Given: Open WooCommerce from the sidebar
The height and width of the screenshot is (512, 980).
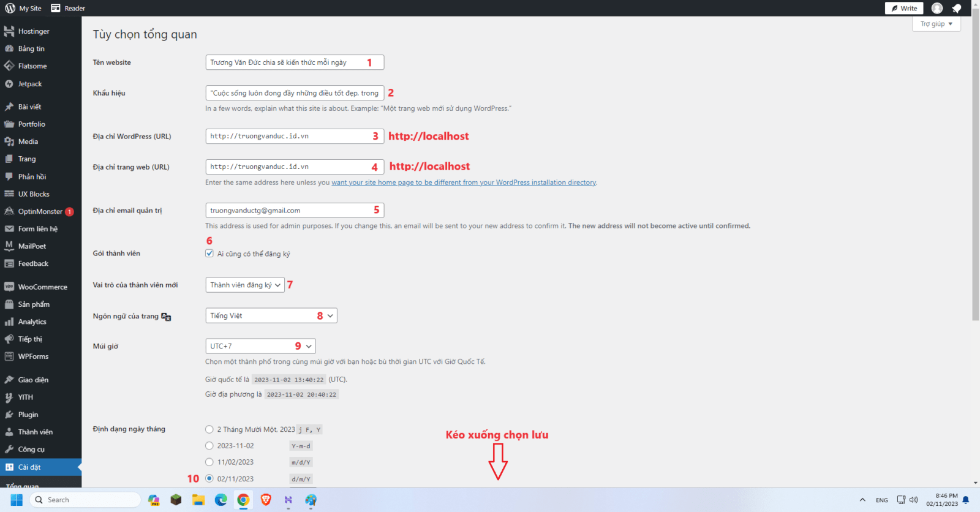Looking at the screenshot, I should pyautogui.click(x=42, y=287).
